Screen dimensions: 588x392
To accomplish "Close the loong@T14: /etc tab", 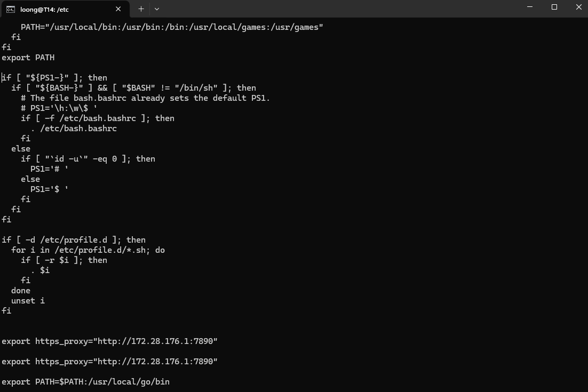I will click(x=118, y=9).
